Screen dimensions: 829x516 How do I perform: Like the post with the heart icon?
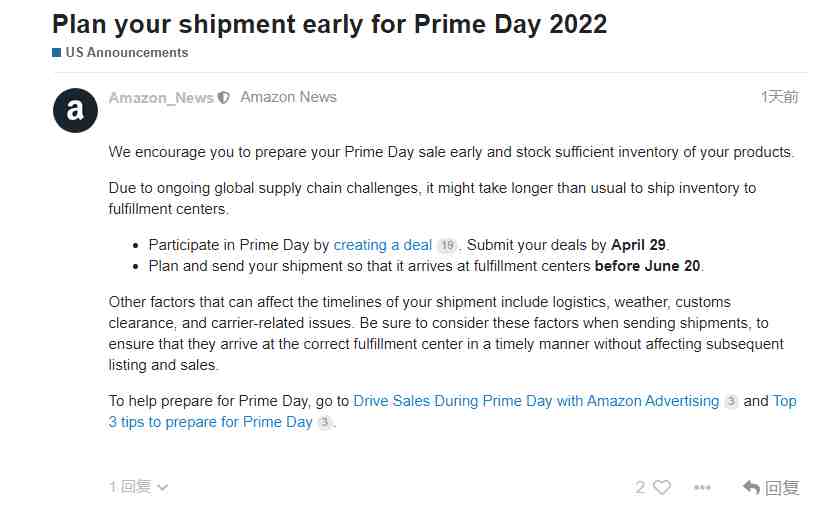[x=661, y=487]
